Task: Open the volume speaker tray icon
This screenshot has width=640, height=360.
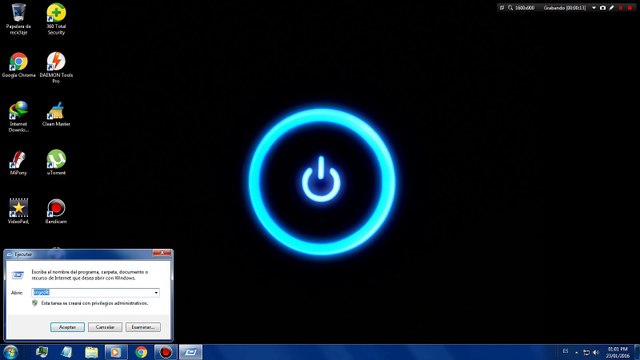Action: point(596,352)
